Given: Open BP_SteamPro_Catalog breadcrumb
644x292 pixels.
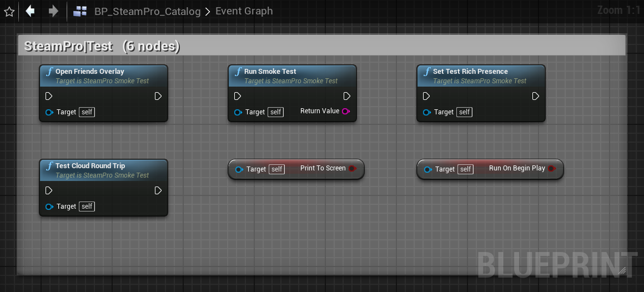Looking at the screenshot, I should (148, 12).
